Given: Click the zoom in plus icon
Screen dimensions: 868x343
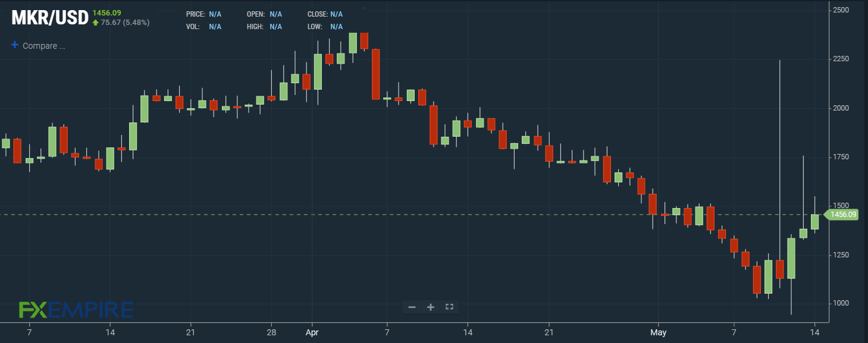Looking at the screenshot, I should click(431, 307).
